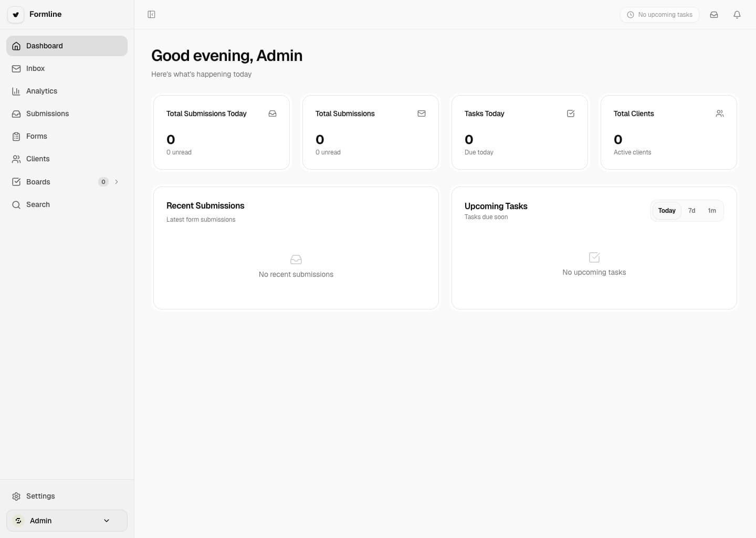Click the Total Clients people icon
The width and height of the screenshot is (756, 538).
[720, 113]
